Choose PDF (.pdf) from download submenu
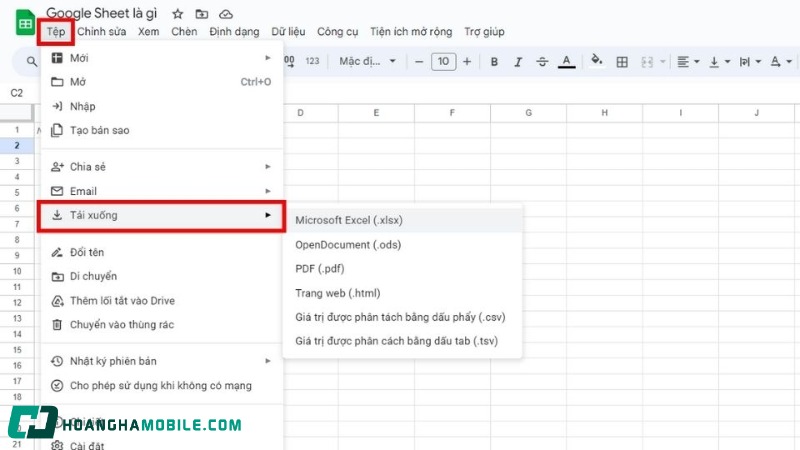This screenshot has height=450, width=800. click(x=318, y=269)
